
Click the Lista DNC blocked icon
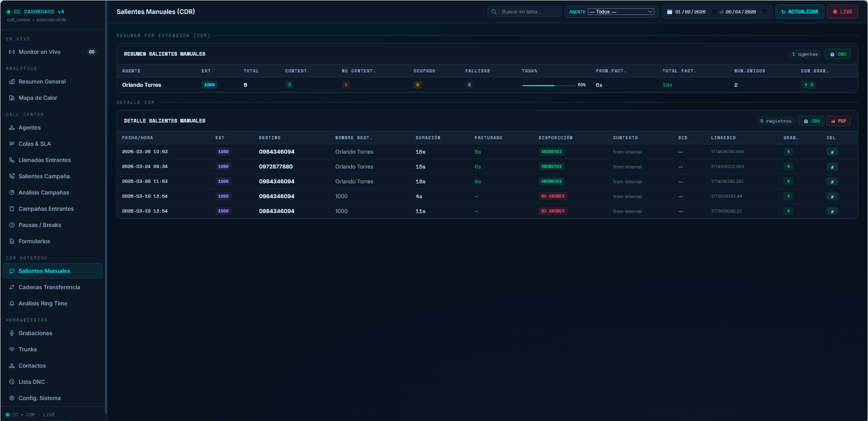[12, 382]
